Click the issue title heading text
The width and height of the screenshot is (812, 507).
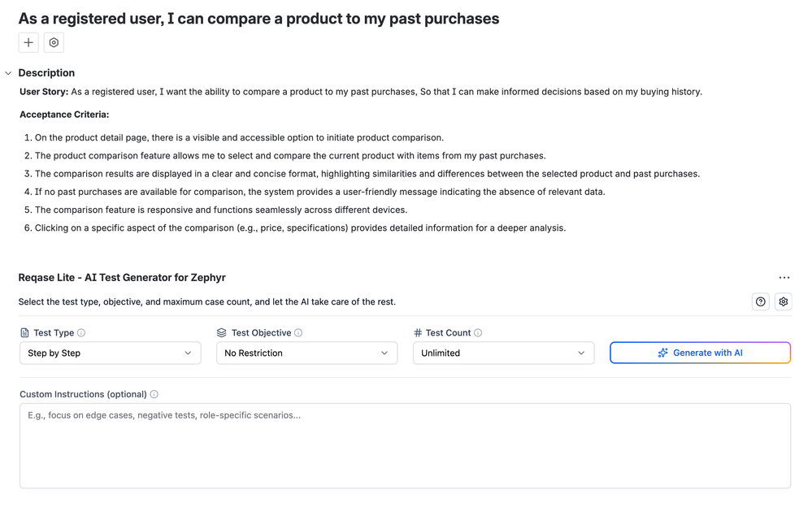click(x=258, y=18)
